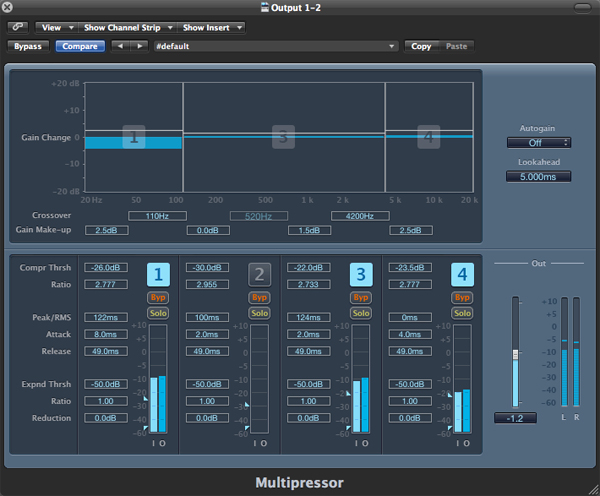Viewport: 600px width, 496px height.
Task: Close the Output 1-2 plugin window
Action: click(x=7, y=7)
